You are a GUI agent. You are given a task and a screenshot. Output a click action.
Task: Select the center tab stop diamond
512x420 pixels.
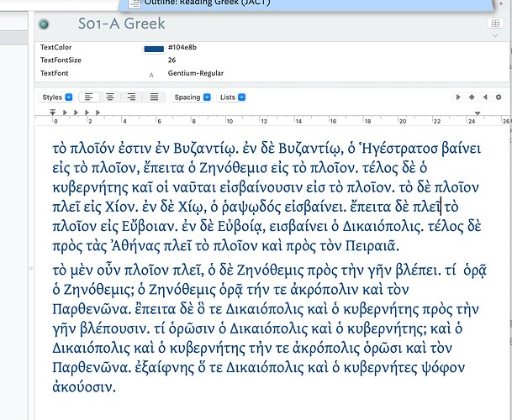[472, 97]
